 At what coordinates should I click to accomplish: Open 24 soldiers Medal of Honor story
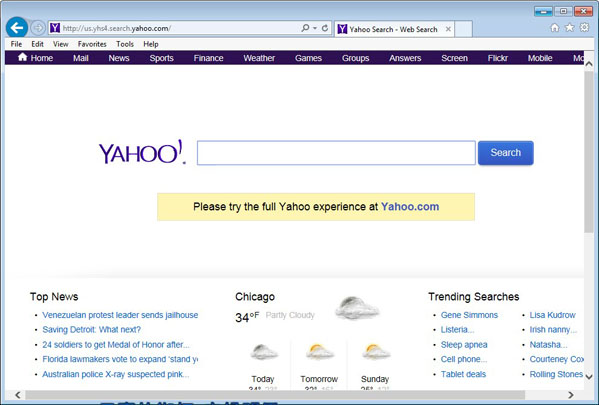[116, 345]
